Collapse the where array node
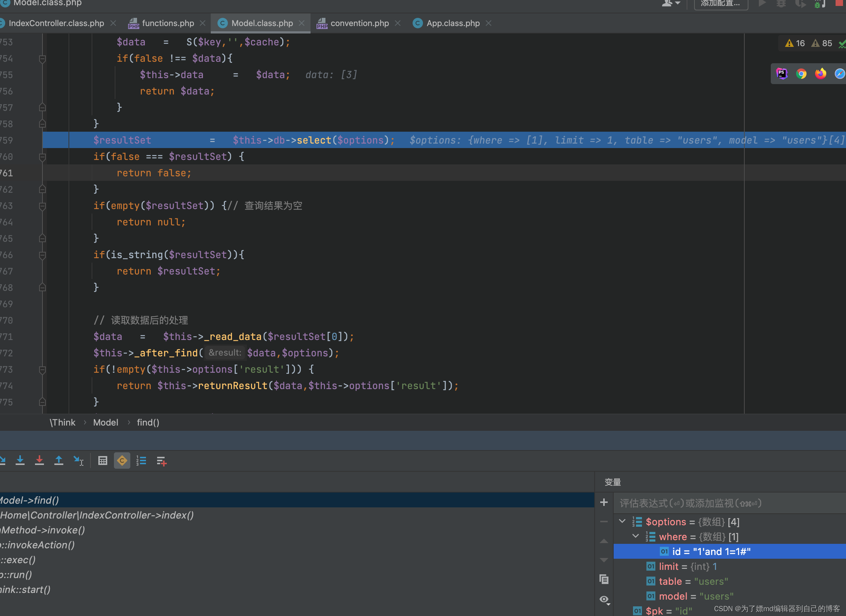Viewport: 846px width, 616px height. click(x=636, y=536)
